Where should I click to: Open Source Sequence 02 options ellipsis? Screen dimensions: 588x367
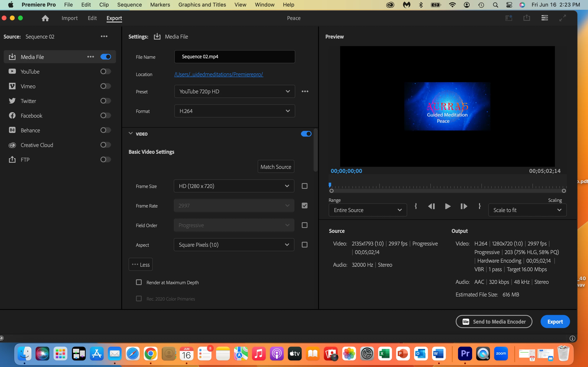[x=104, y=36]
